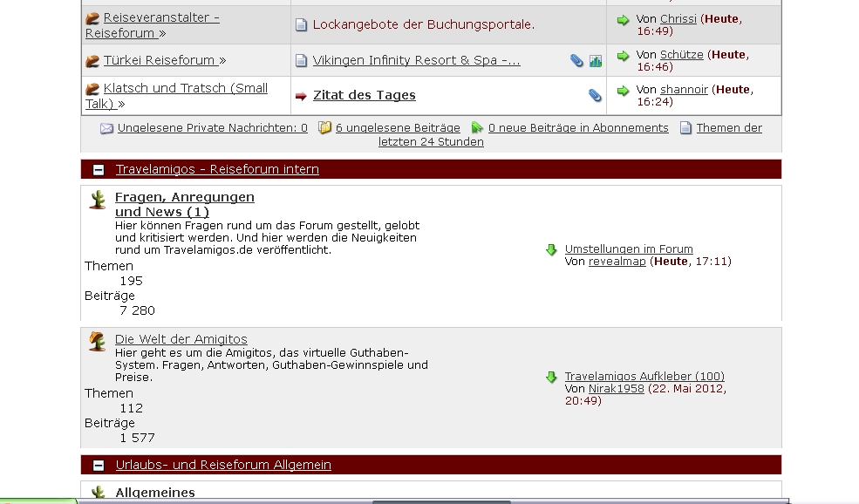Open the Zitat des Tages thread
This screenshot has height=504, width=859.
pyautogui.click(x=364, y=95)
